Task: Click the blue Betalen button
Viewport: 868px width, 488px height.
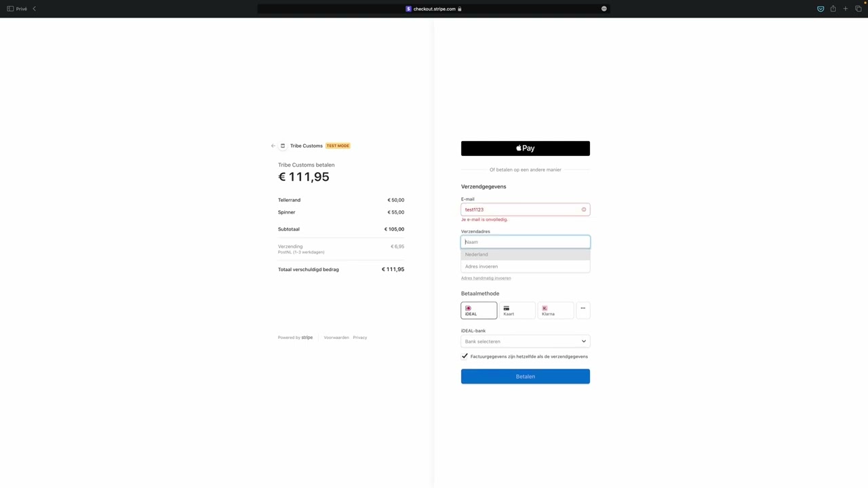Action: click(525, 376)
